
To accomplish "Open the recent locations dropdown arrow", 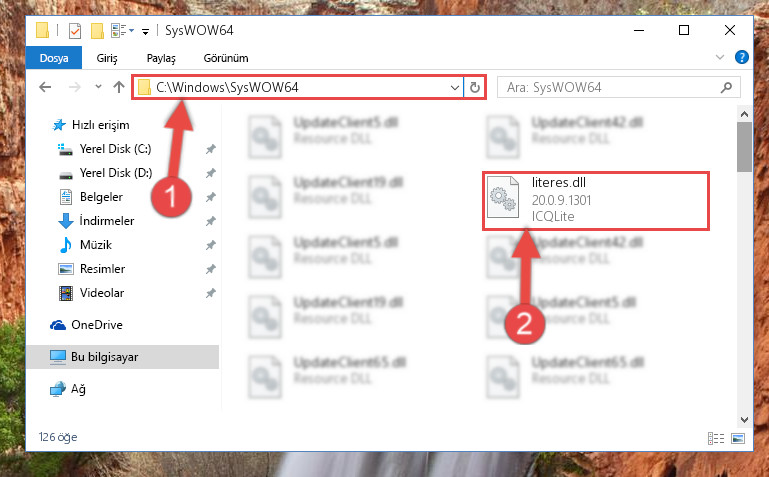I will pos(98,87).
